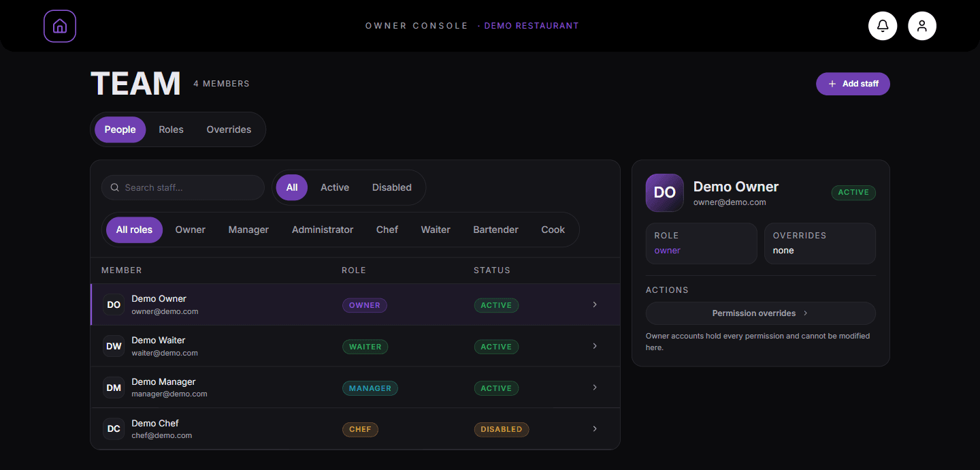Click manager@demo.com email
Viewport: 980px width, 470px height.
(x=169, y=394)
